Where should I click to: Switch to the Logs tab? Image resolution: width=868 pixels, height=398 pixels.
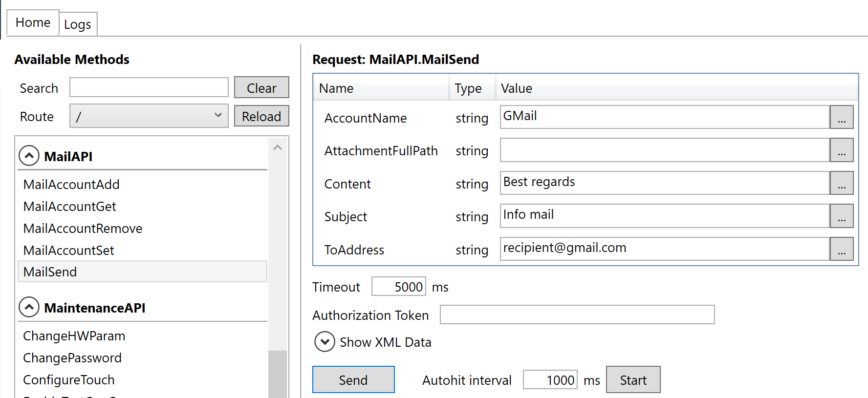78,24
